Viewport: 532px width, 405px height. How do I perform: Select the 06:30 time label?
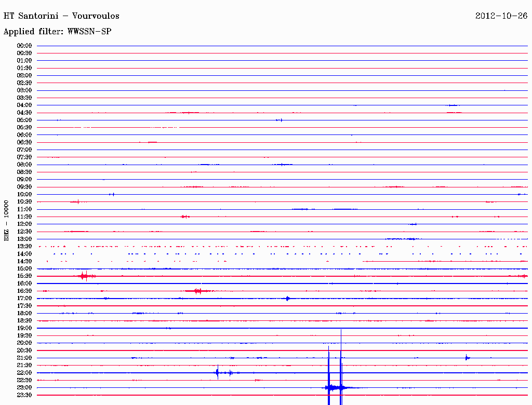[x=24, y=142]
